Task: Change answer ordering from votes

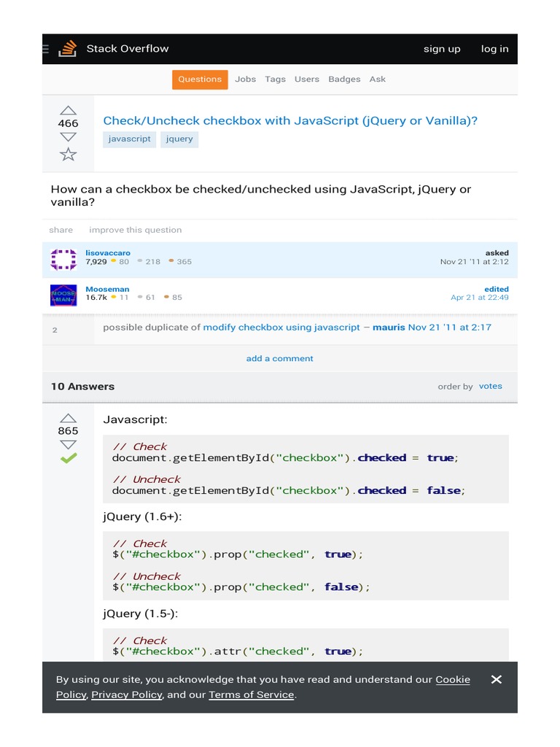Action: (490, 386)
